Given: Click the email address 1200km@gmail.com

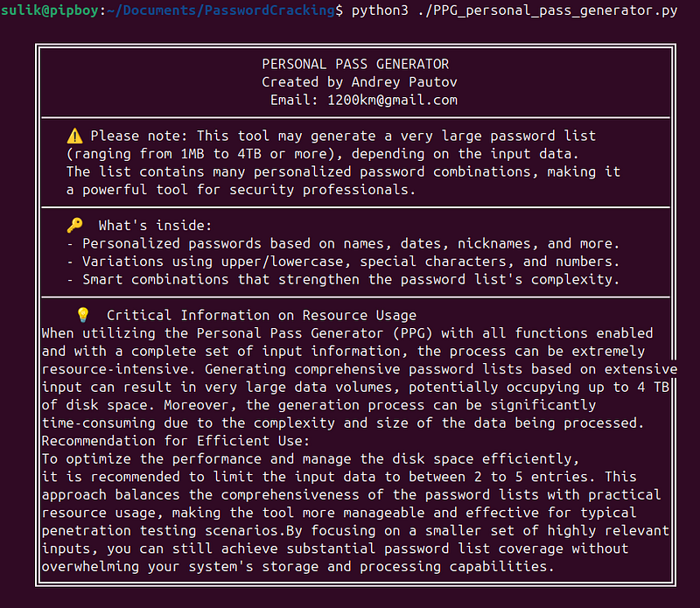Looking at the screenshot, I should pos(392,100).
